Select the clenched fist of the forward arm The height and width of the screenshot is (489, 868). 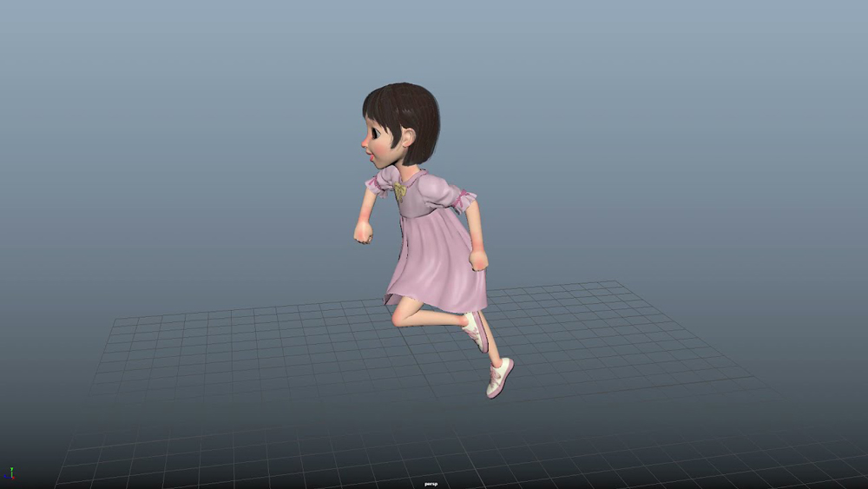(362, 232)
